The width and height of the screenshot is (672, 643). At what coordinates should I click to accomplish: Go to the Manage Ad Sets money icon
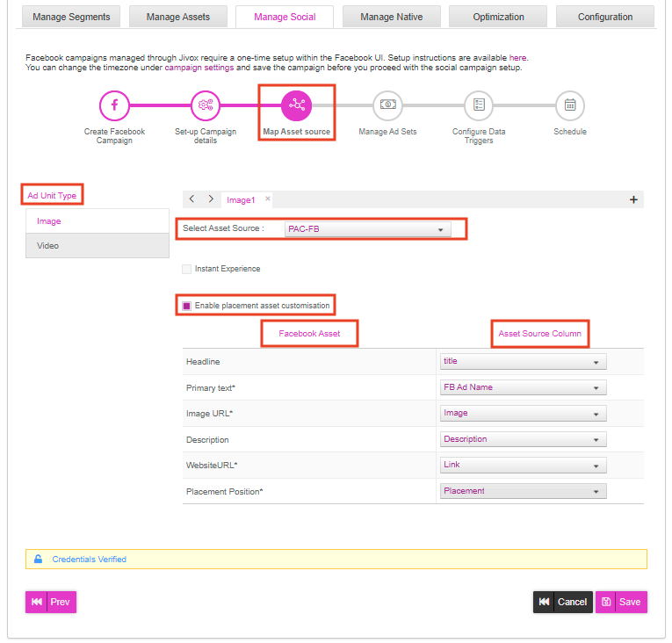[387, 105]
